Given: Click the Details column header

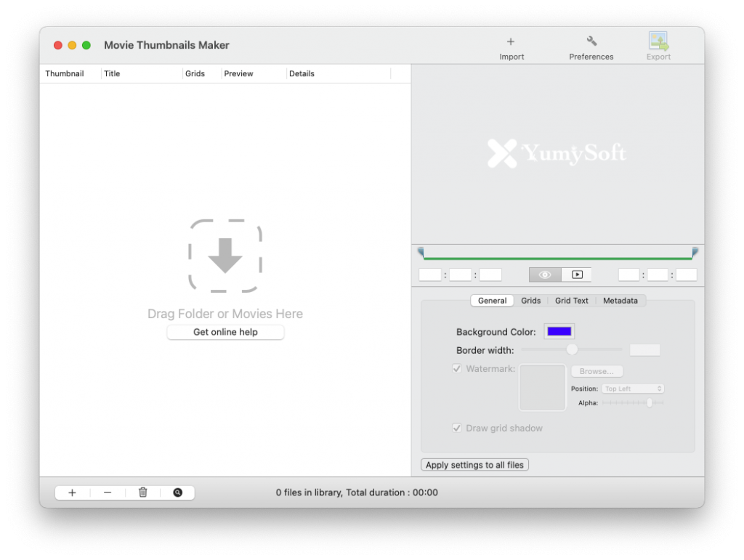Looking at the screenshot, I should click(x=339, y=73).
